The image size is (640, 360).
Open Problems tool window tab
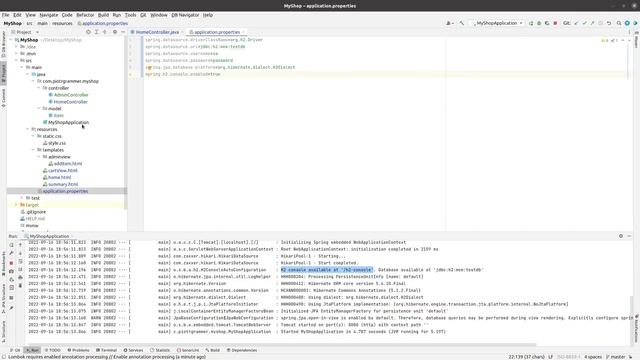pyautogui.click(x=78, y=350)
